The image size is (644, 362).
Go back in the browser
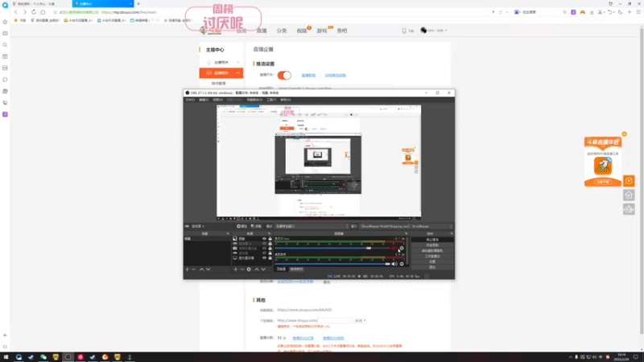(x=16, y=12)
